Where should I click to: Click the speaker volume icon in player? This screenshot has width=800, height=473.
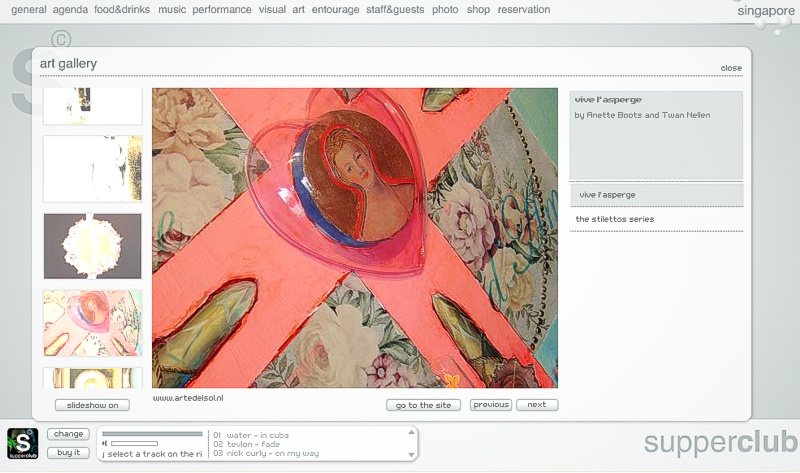coord(105,443)
